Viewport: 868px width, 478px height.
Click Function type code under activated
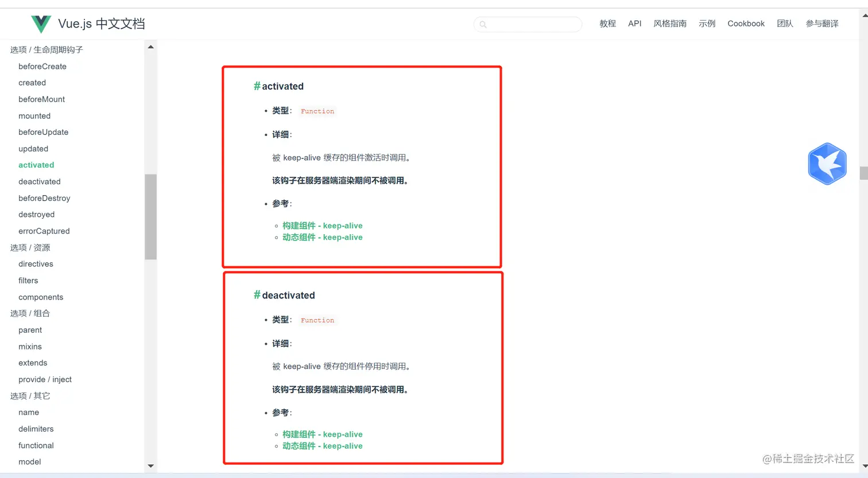(x=317, y=111)
